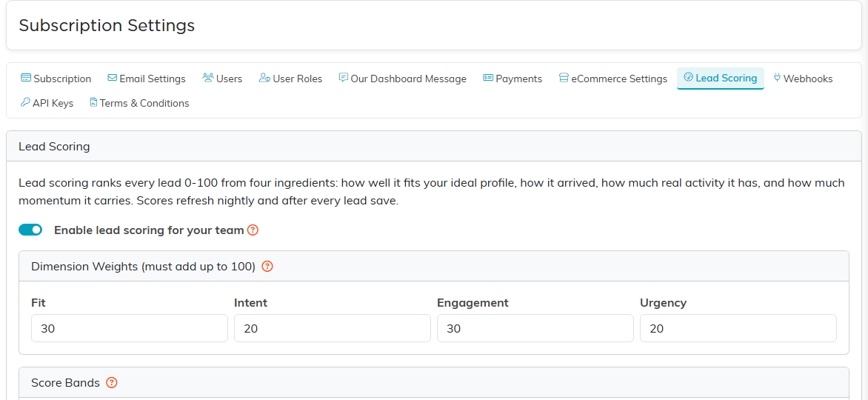Open the Score Bands help icon
This screenshot has width=868, height=400.
coord(112,383)
